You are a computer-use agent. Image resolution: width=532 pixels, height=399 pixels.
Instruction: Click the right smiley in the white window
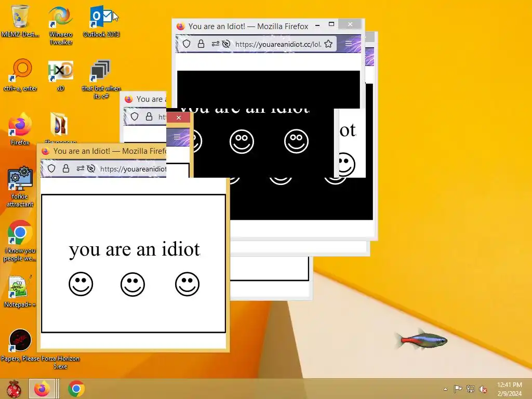coord(187,284)
